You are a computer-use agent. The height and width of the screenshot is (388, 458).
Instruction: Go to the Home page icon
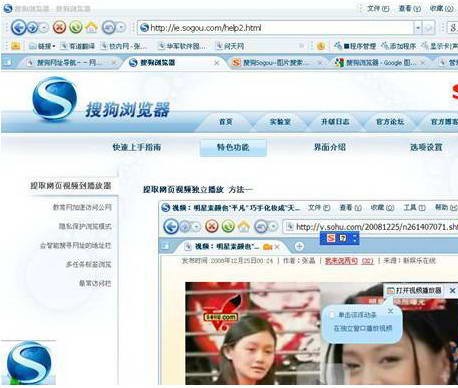pyautogui.click(x=91, y=27)
